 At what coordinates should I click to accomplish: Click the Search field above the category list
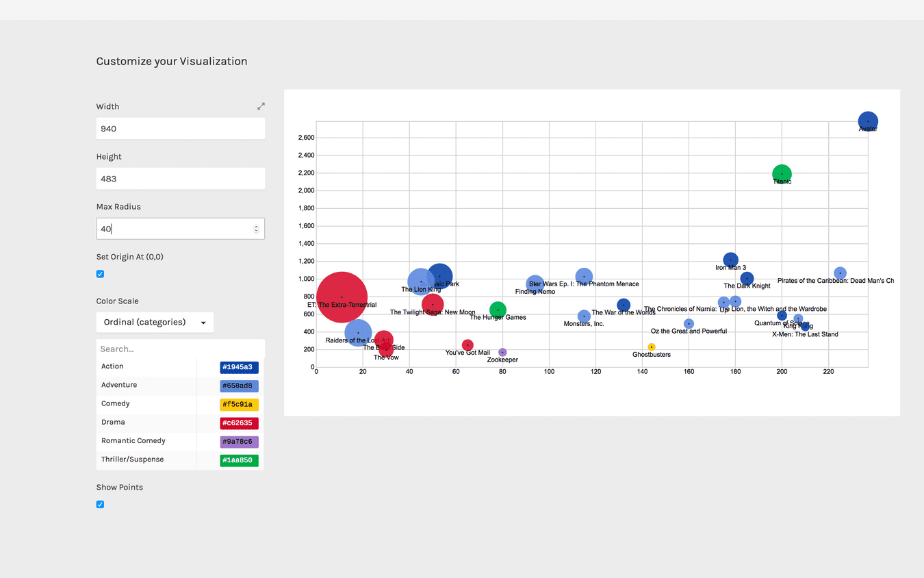click(180, 349)
